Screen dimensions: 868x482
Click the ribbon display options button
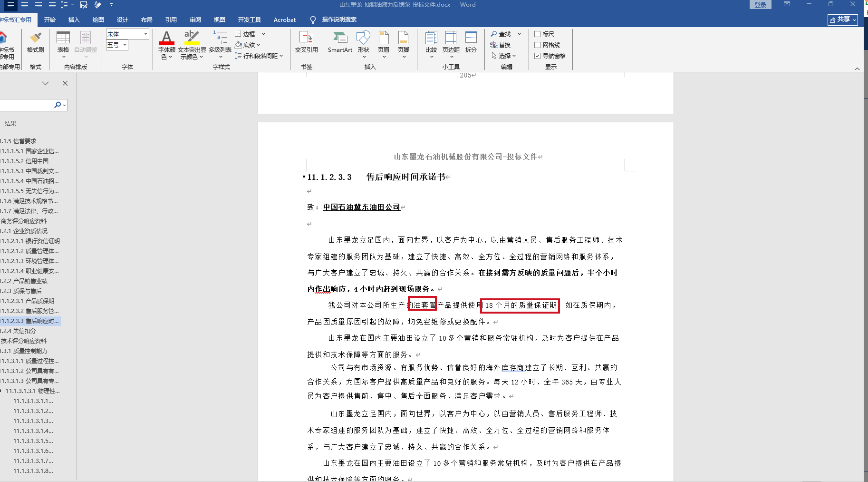click(787, 4)
